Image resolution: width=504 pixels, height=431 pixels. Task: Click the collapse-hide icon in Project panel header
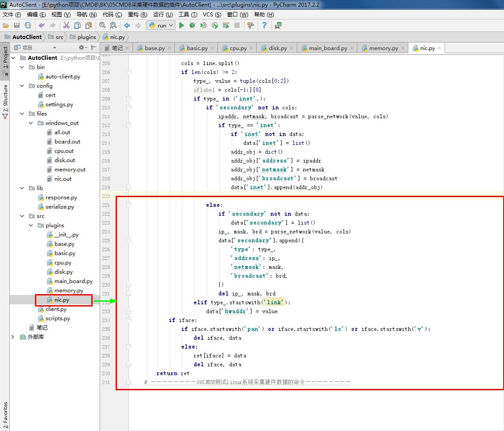(x=93, y=47)
